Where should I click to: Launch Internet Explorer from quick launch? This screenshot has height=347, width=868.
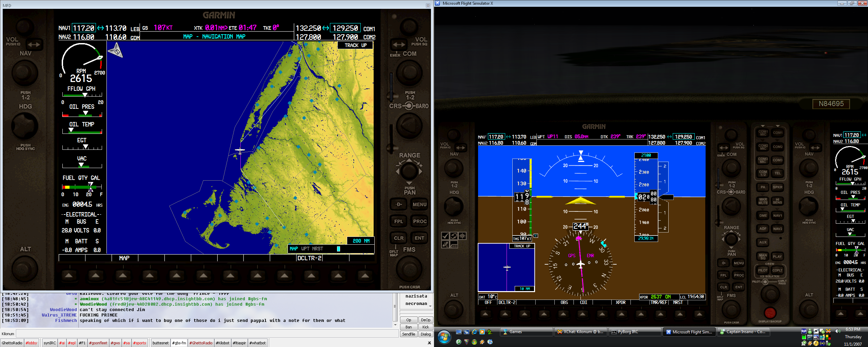point(474,332)
